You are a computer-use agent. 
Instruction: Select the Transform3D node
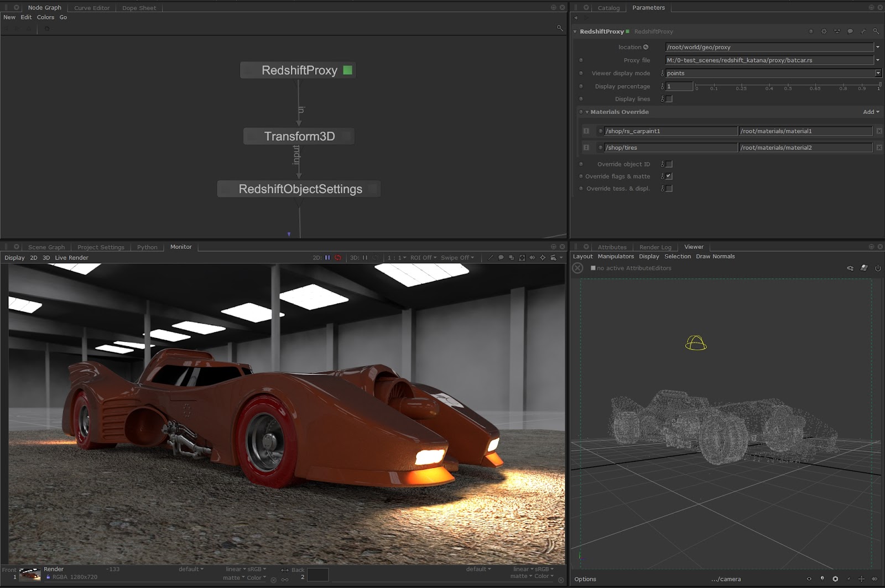(x=299, y=136)
